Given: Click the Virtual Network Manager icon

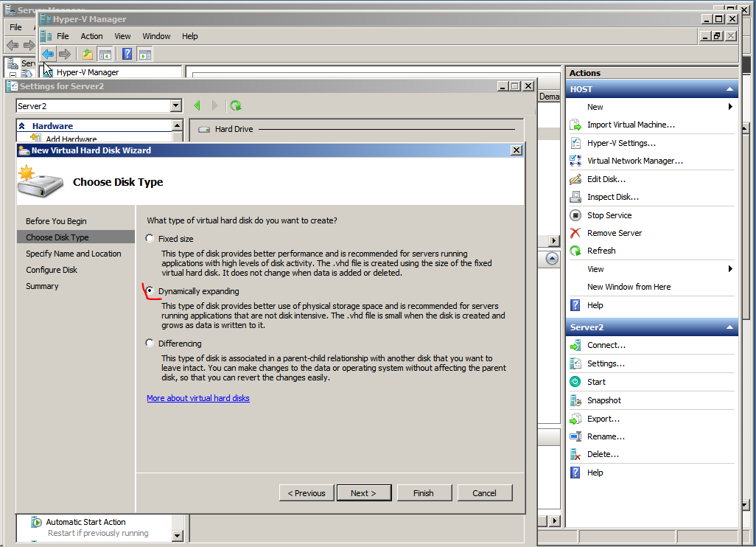Looking at the screenshot, I should coord(575,161).
